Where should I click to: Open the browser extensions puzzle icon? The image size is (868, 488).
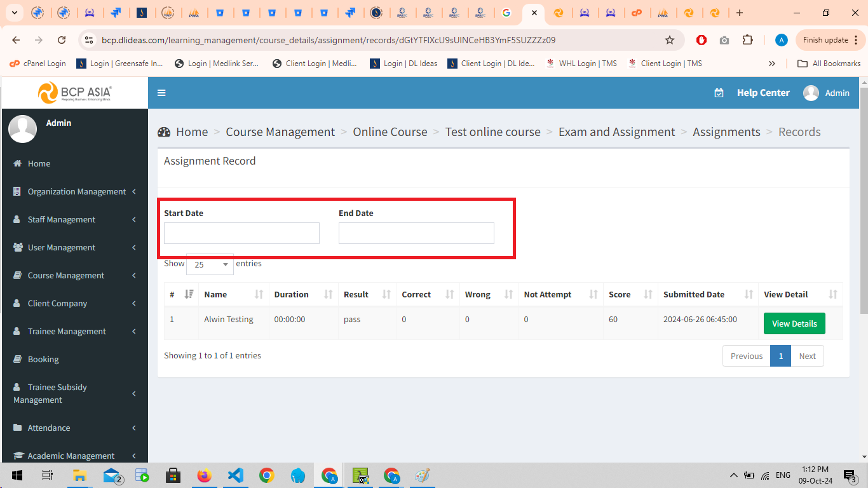tap(747, 40)
